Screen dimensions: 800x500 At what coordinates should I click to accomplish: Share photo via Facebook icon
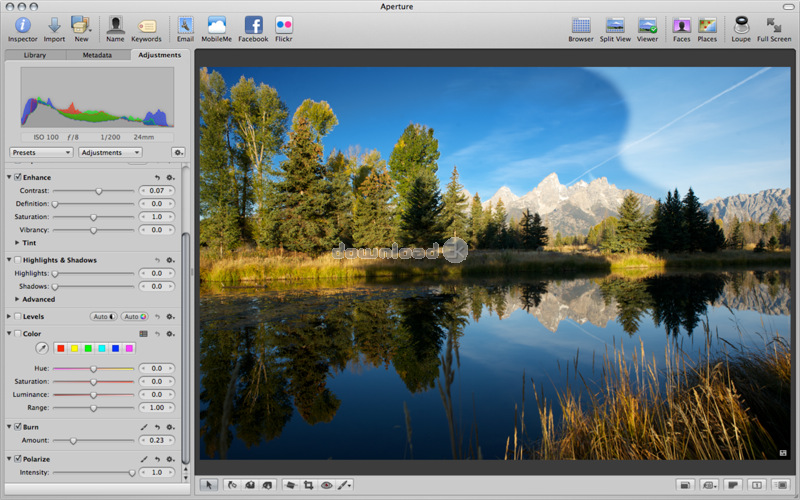coord(253,25)
